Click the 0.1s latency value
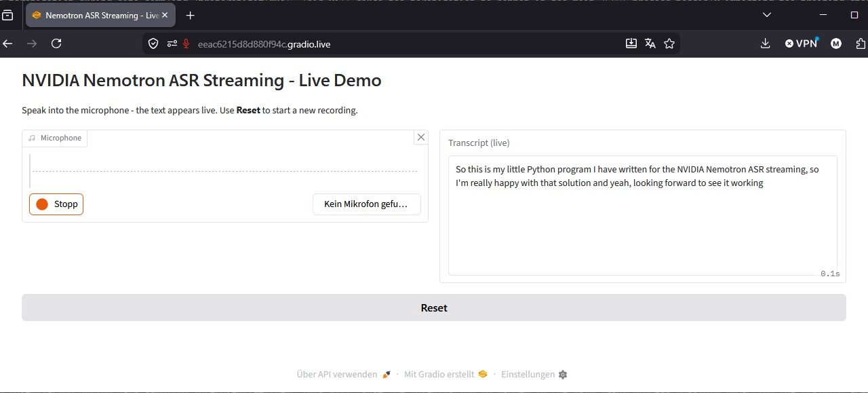Screen dimensions: 868x393 [830, 274]
